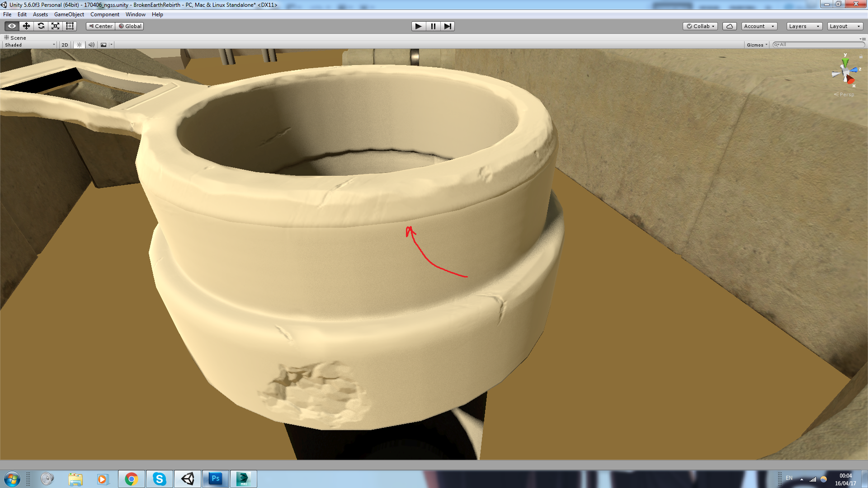Launch Photoshop from the taskbar
This screenshot has height=488, width=868.
point(215,479)
